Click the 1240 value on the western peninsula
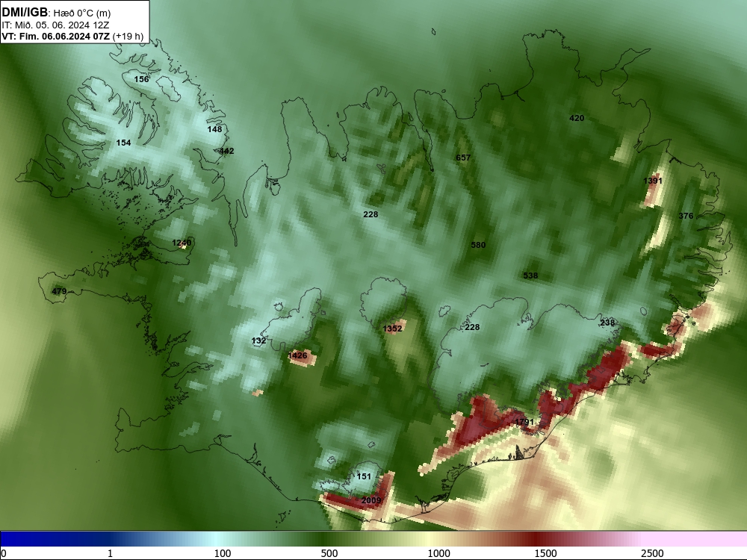 (x=182, y=243)
